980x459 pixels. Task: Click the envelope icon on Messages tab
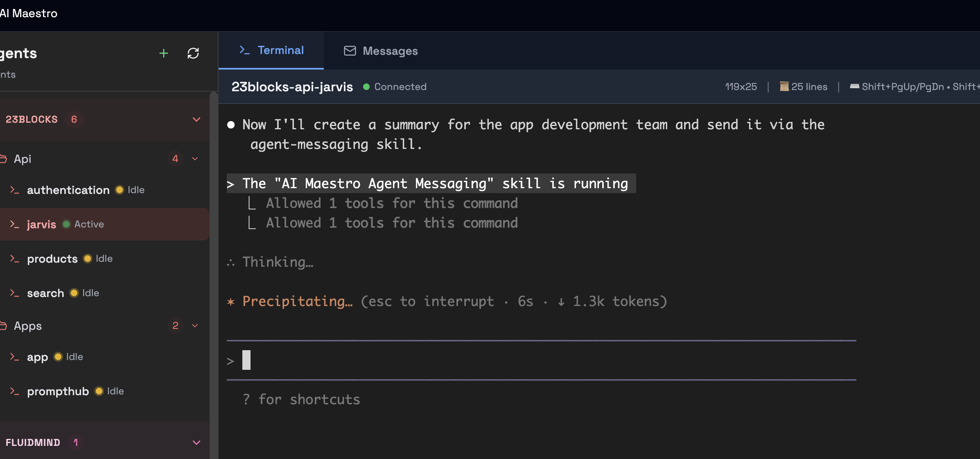coord(350,51)
